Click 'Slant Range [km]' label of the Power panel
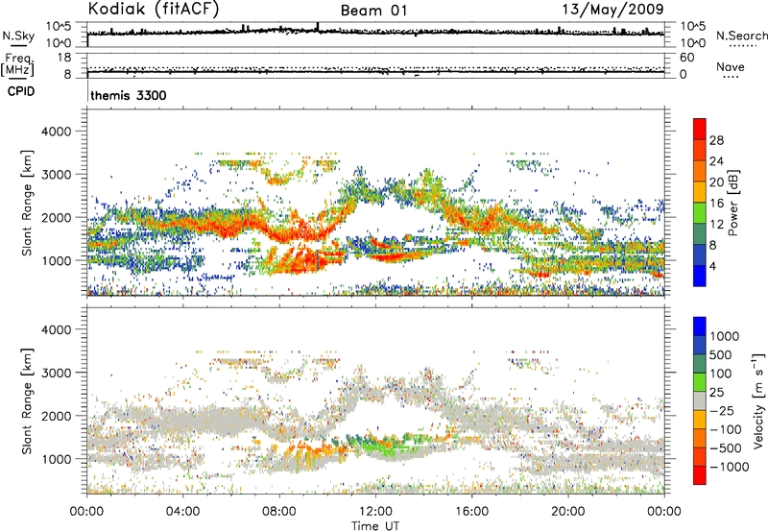The image size is (768, 532). (27, 203)
